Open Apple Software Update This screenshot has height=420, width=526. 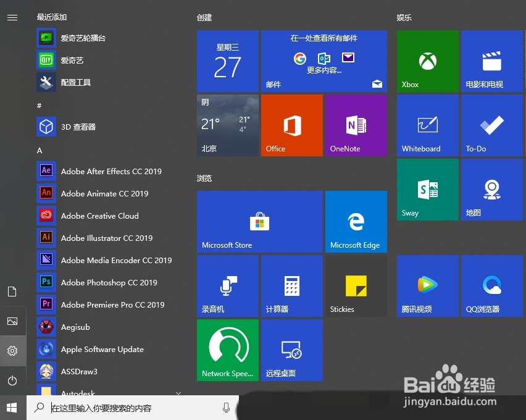(109, 349)
